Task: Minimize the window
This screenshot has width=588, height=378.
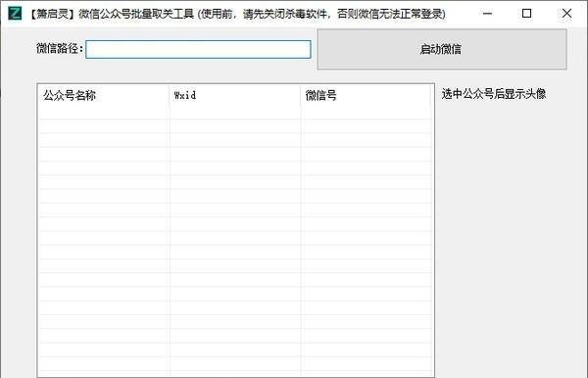Action: [x=487, y=14]
